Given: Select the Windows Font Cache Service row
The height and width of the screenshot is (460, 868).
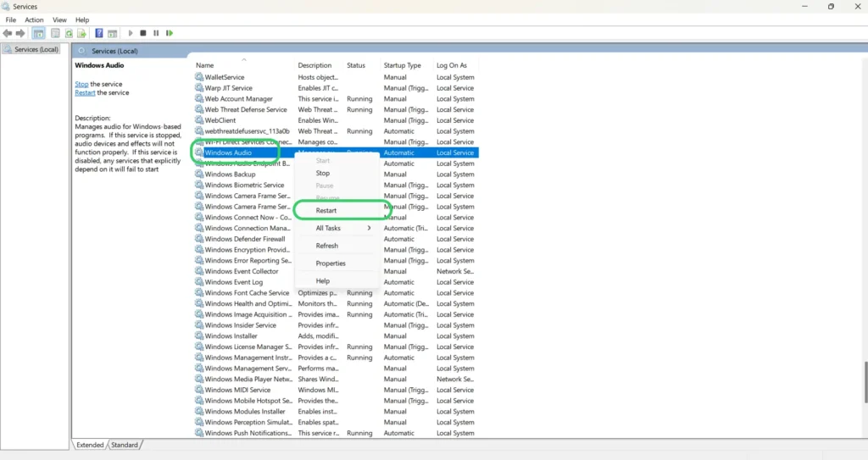Looking at the screenshot, I should pyautogui.click(x=336, y=293).
